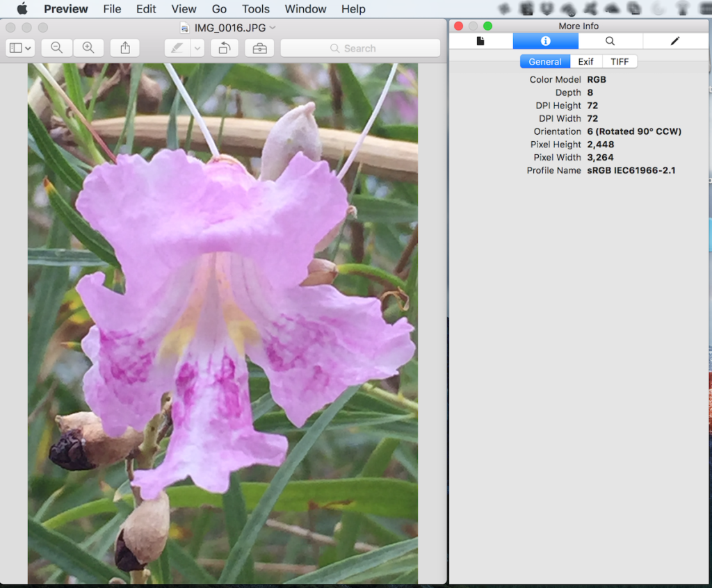Select the document icon tab in More Info

480,41
